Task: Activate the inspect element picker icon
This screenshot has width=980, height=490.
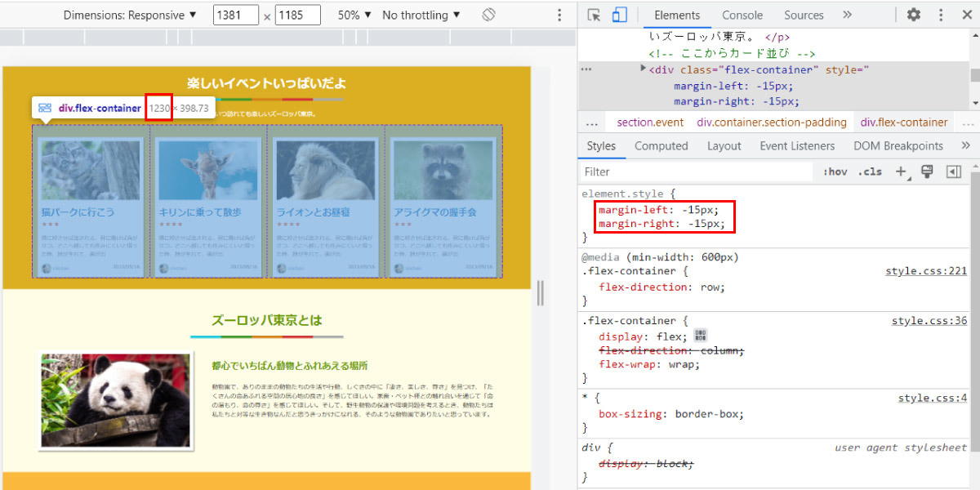Action: [x=594, y=15]
